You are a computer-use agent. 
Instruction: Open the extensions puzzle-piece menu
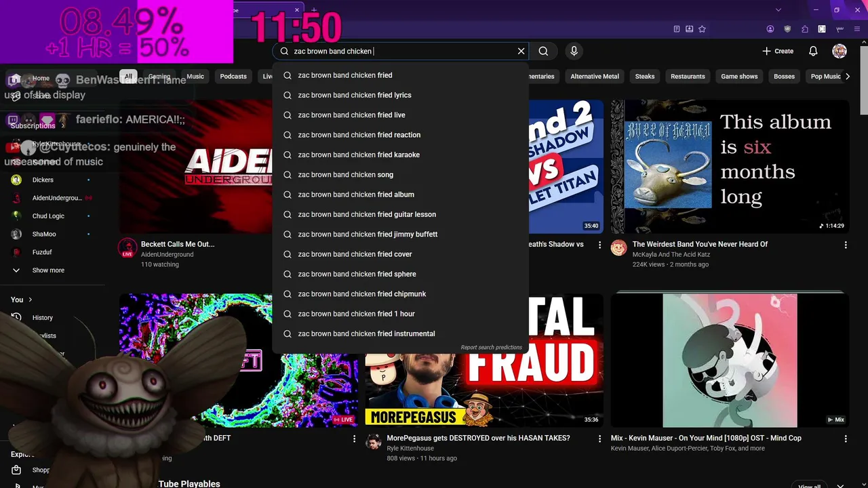(805, 29)
